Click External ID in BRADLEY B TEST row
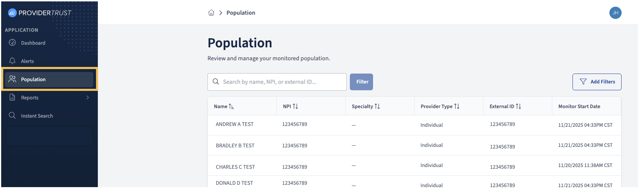The image size is (644, 192). 502,147
